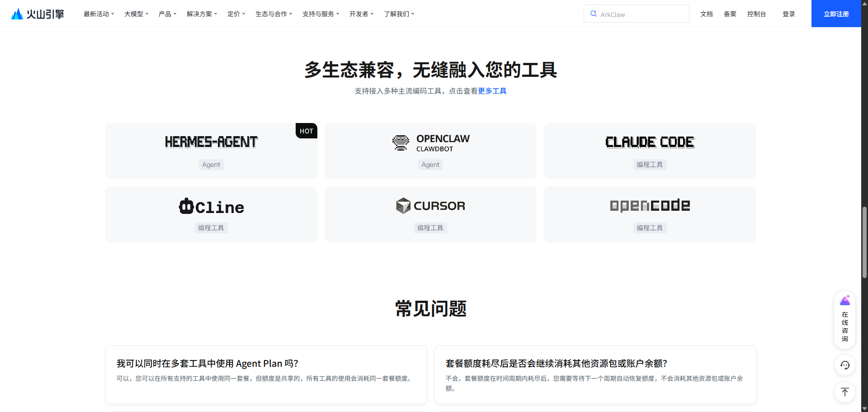Click the Agent tag under OpenClaw
The image size is (868, 412).
pos(430,165)
